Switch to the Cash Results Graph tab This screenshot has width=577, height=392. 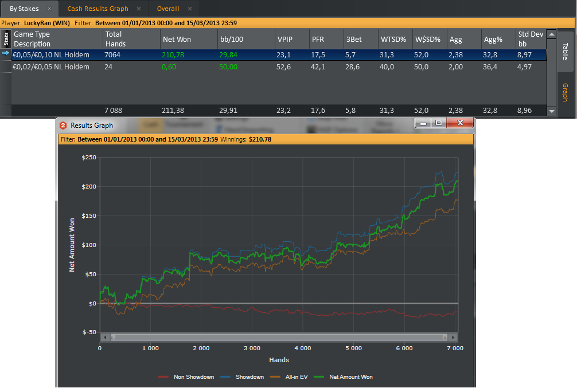(98, 9)
